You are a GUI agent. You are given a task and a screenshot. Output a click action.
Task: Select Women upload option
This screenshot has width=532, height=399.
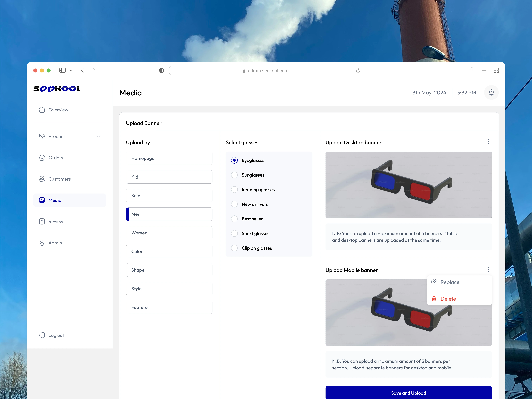pyautogui.click(x=169, y=233)
